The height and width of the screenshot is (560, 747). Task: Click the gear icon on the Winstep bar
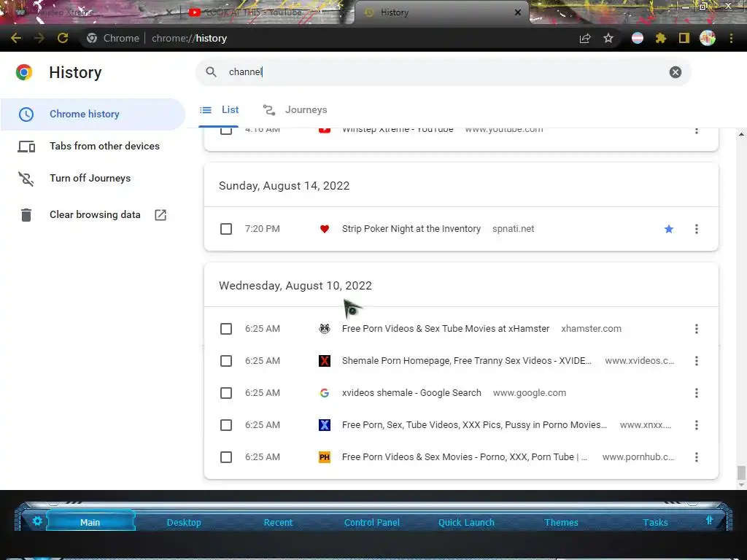(x=37, y=521)
